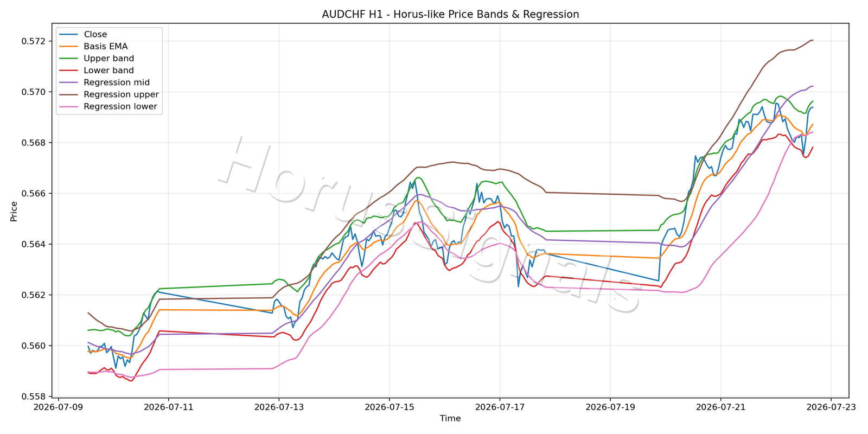Viewport: 868px width, 434px height.
Task: Click the x-axis date 2026-07-15
Action: [x=389, y=406]
